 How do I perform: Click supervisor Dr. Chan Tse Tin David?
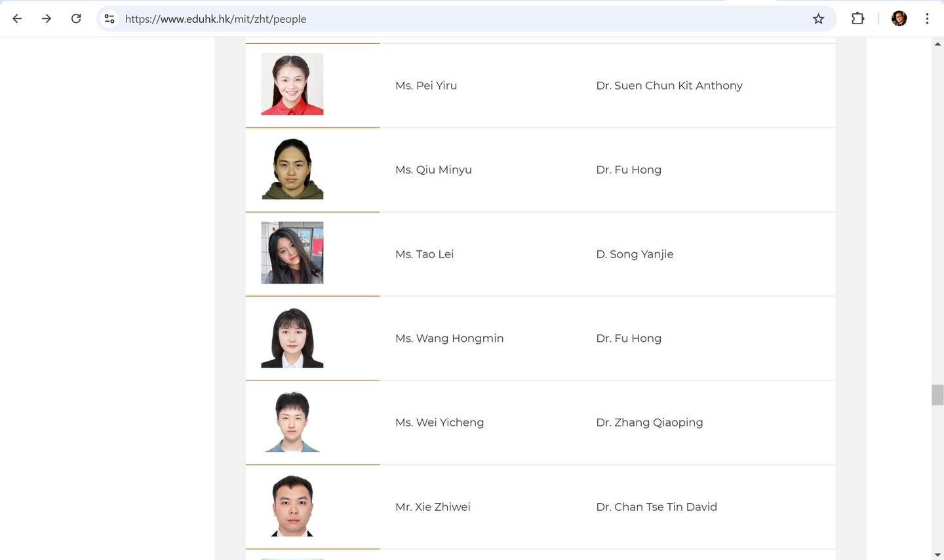[656, 507]
